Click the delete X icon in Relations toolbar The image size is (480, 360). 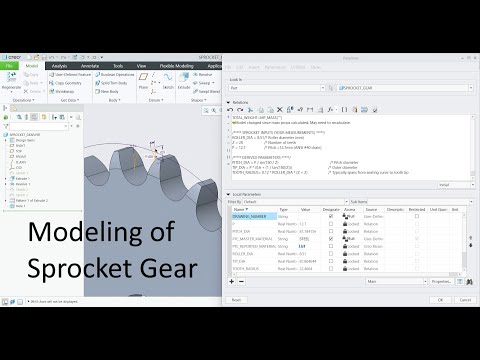(x=280, y=110)
